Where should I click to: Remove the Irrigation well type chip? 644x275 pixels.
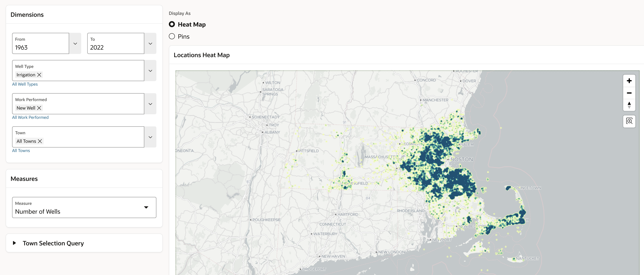tap(39, 75)
